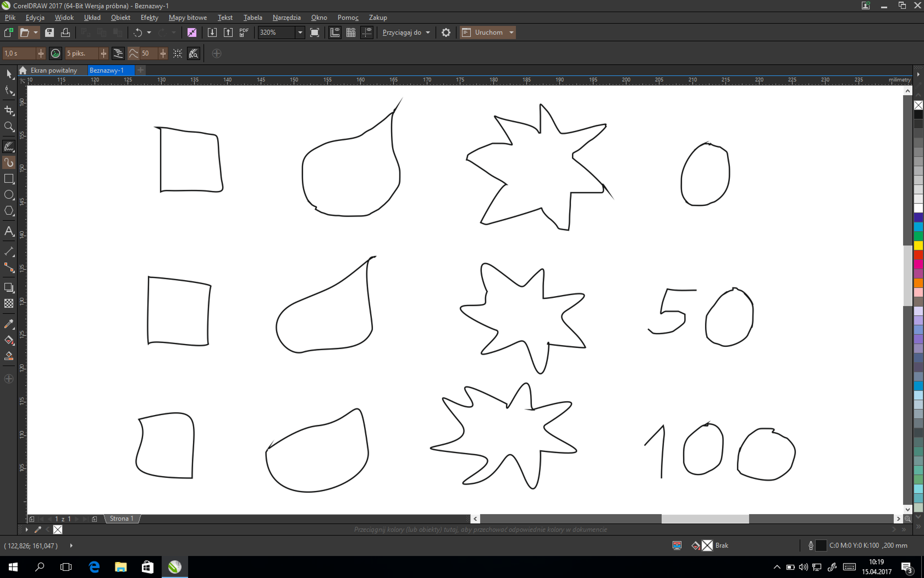Toggle show grid button
This screenshot has height=578, width=924.
(x=351, y=33)
